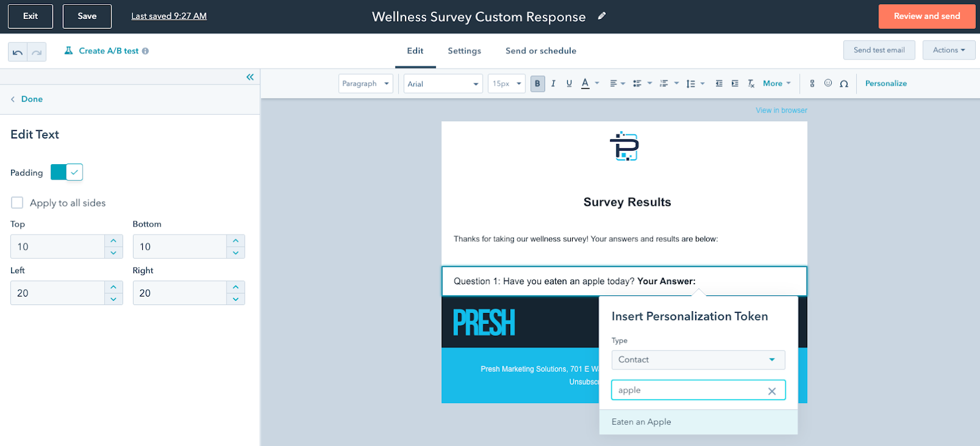Expand the alignment dropdown arrow
This screenshot has width=980, height=446.
click(623, 83)
